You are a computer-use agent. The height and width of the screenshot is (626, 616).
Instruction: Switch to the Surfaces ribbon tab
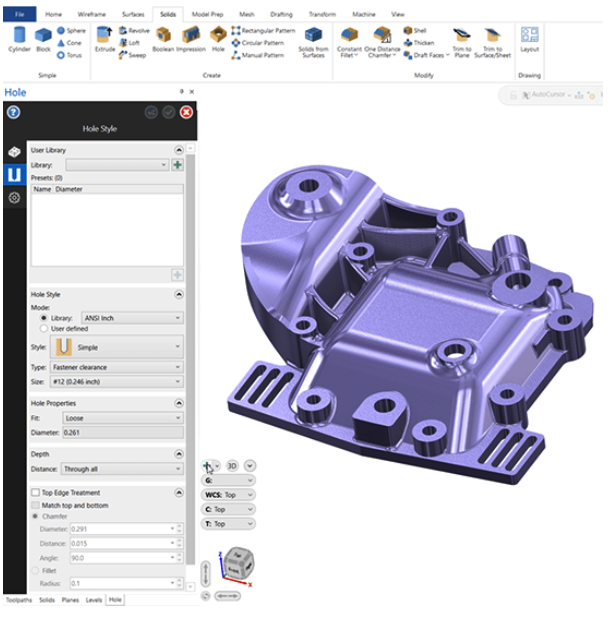tap(133, 15)
